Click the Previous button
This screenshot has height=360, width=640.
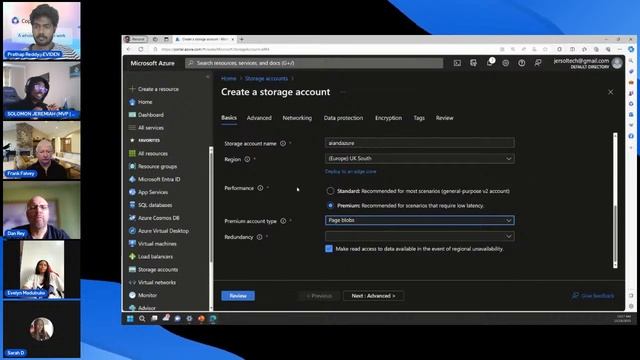(x=319, y=296)
